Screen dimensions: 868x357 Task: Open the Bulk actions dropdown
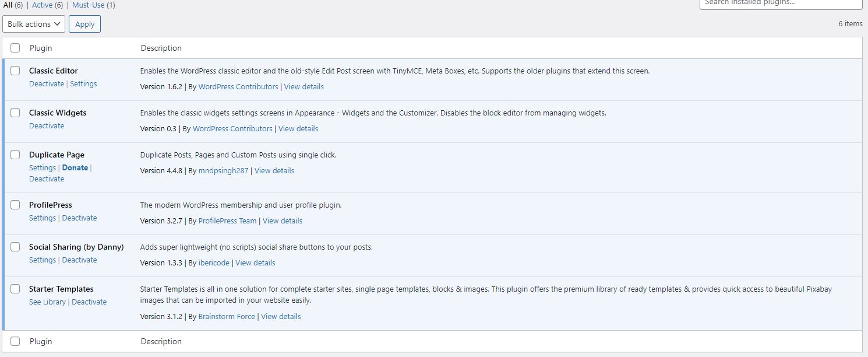tap(34, 24)
